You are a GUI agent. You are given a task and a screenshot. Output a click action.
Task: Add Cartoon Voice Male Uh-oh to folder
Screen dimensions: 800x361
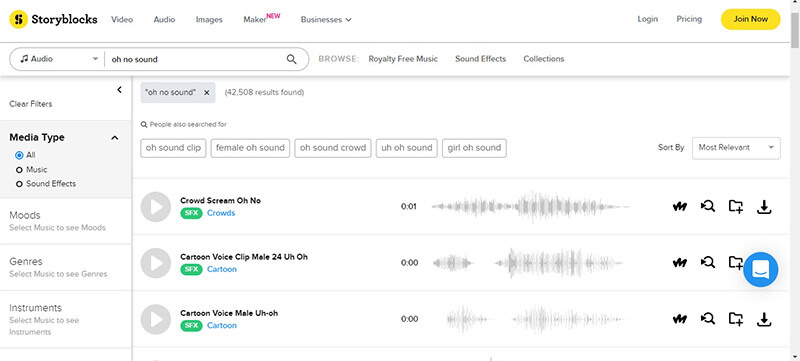coord(736,319)
